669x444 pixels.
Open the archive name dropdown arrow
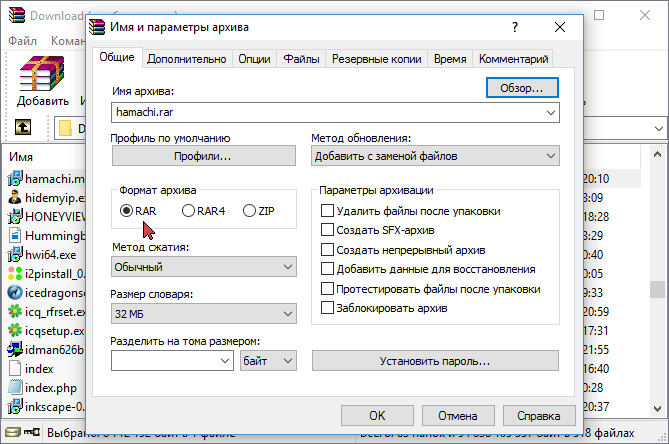click(x=551, y=113)
